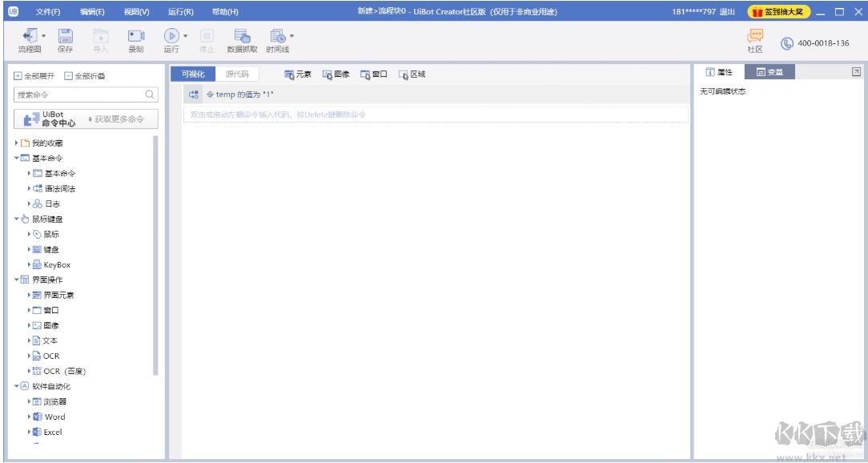Start recording with 录制 icon

coord(136,41)
